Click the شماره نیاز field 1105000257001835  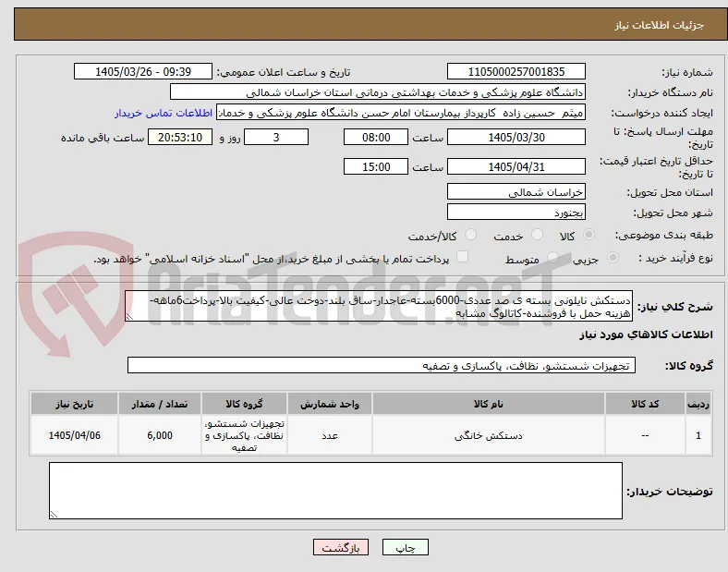click(516, 71)
